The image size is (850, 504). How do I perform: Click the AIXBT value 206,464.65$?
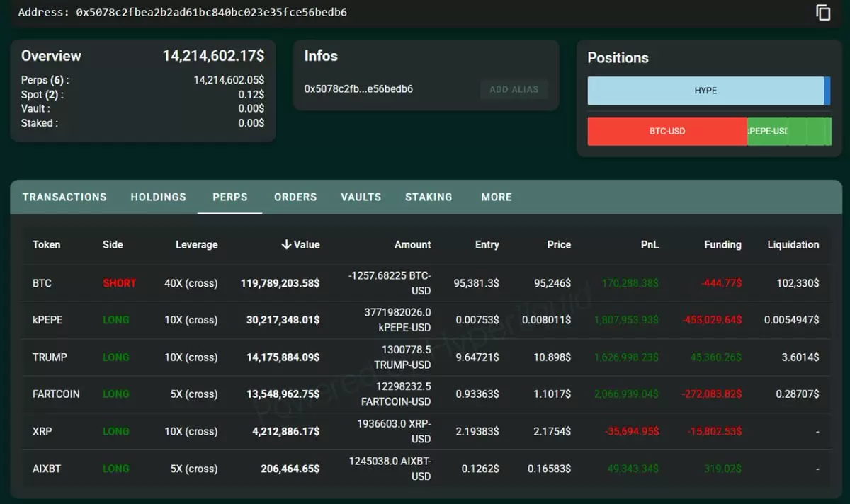[290, 469]
